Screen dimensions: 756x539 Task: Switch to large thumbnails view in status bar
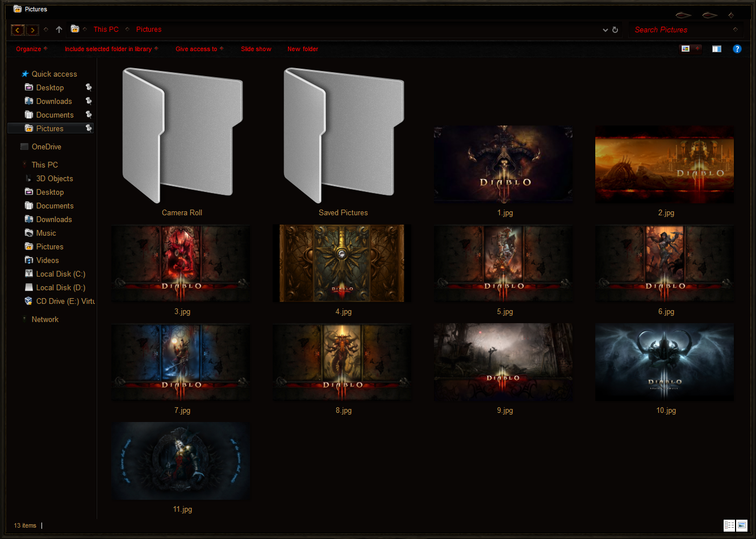[742, 525]
